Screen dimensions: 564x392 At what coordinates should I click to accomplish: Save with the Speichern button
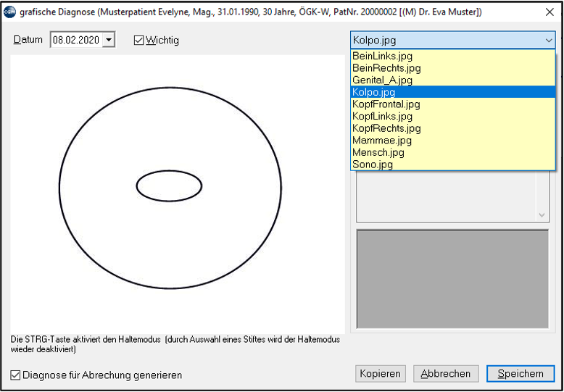point(521,374)
